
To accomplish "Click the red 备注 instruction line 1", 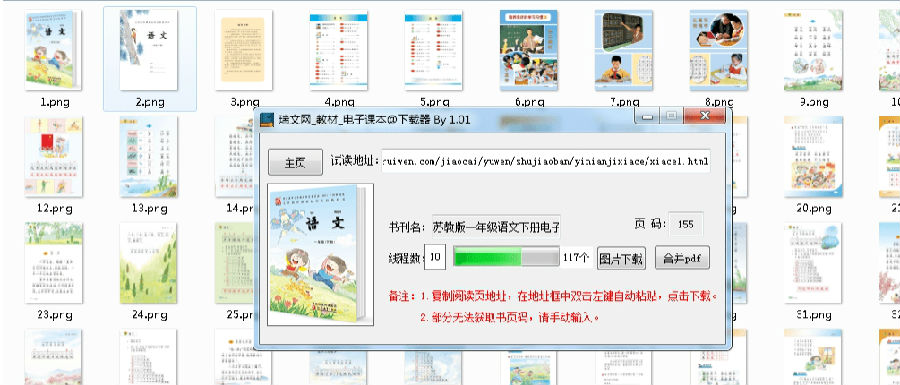I will [553, 297].
